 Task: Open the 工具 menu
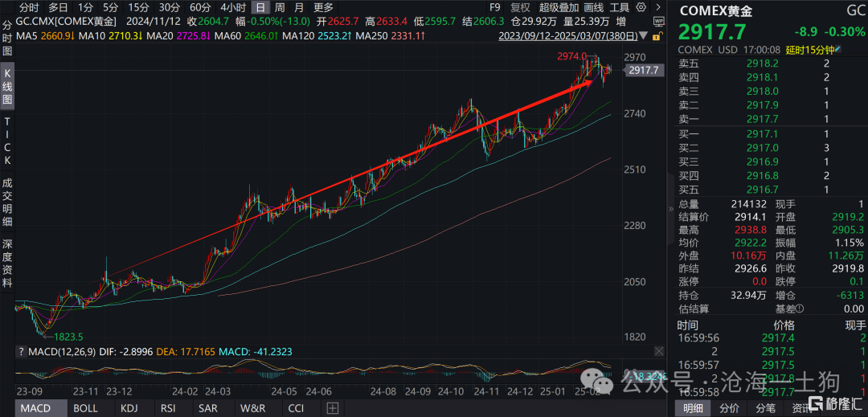(x=620, y=7)
